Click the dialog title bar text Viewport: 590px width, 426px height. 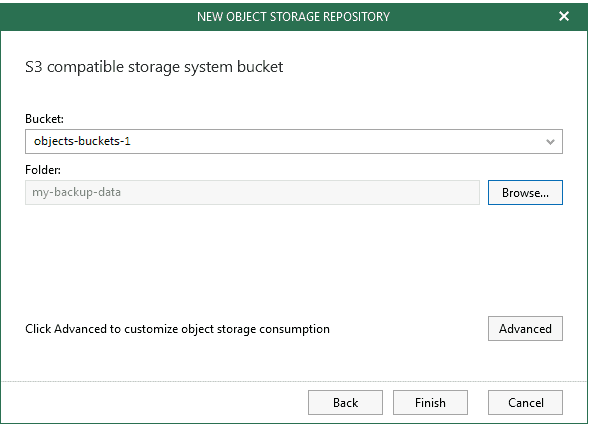[x=293, y=17]
